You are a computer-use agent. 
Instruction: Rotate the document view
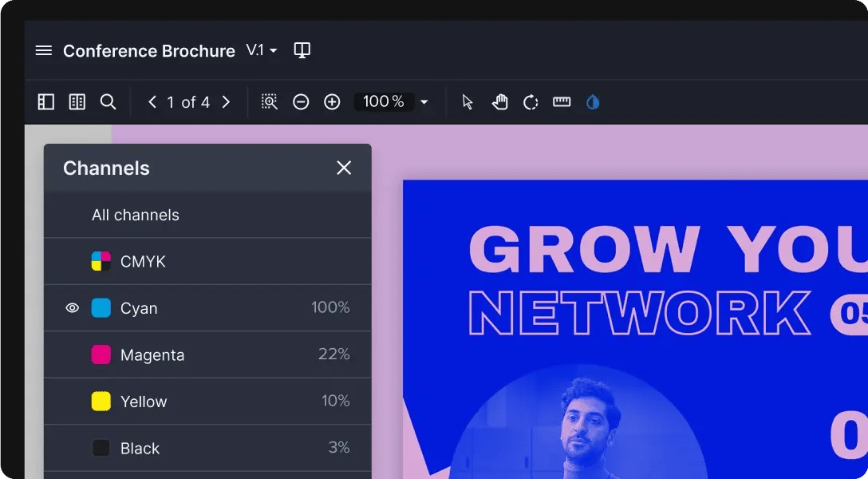pyautogui.click(x=531, y=102)
